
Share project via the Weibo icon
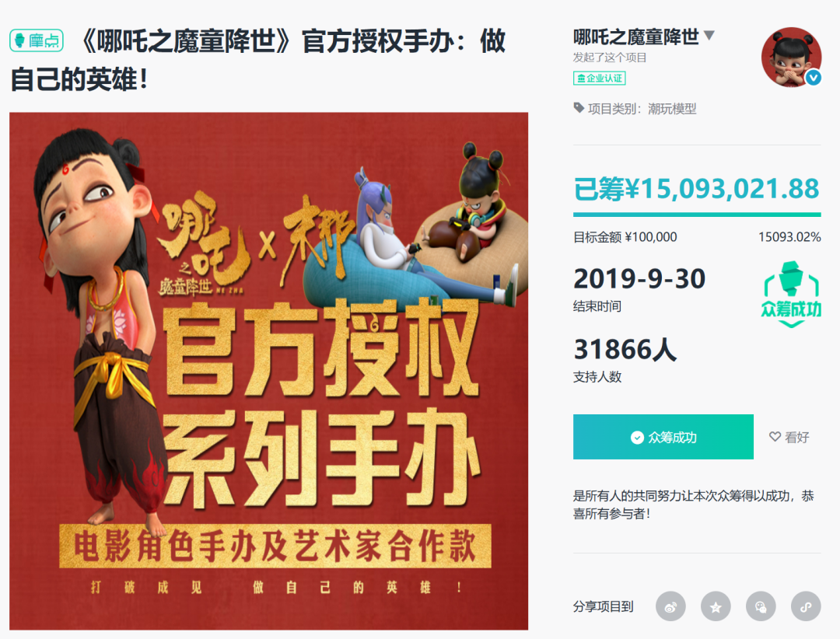(670, 606)
